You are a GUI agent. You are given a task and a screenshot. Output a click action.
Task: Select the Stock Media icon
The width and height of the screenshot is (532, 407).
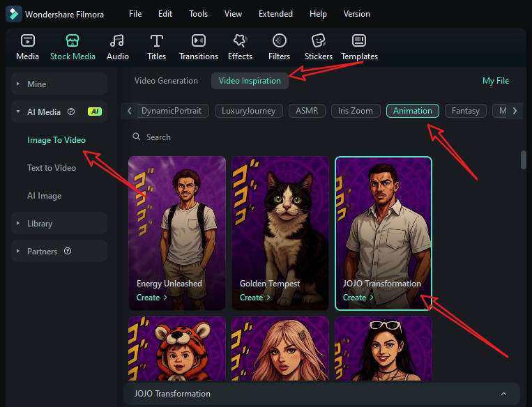pos(73,40)
